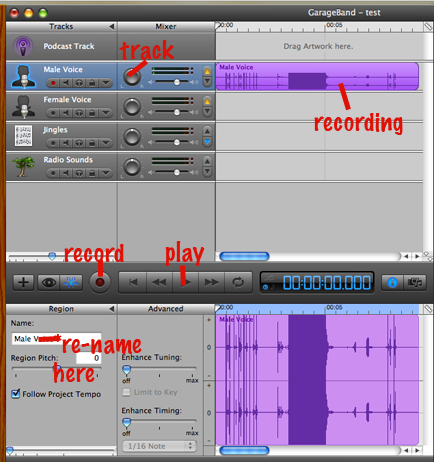Lock the Female Voice track
The height and width of the screenshot is (462, 434).
tap(92, 113)
